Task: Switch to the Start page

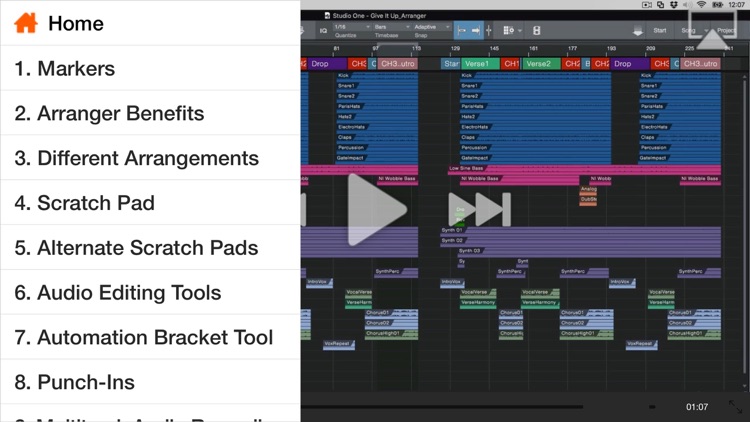Action: tap(660, 30)
